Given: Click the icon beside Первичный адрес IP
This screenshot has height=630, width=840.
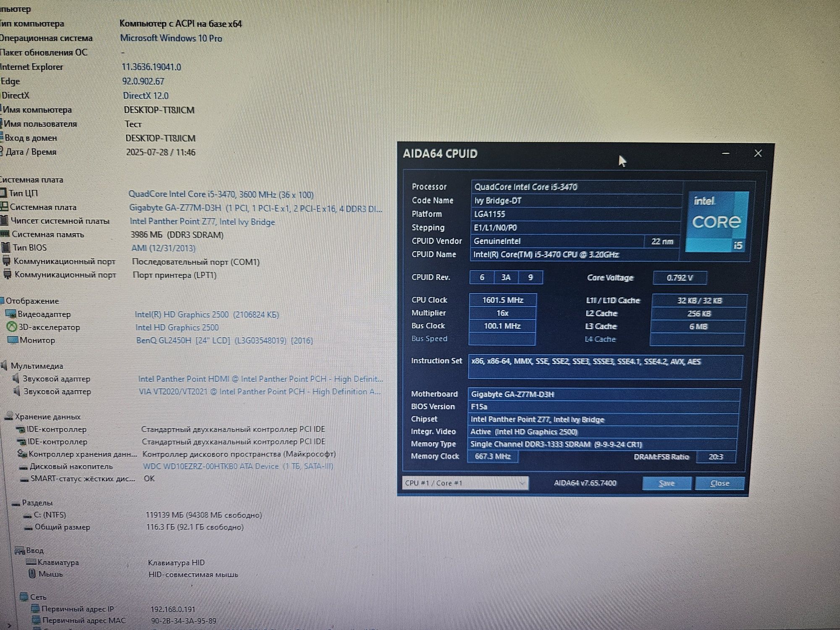Looking at the screenshot, I should [36, 609].
